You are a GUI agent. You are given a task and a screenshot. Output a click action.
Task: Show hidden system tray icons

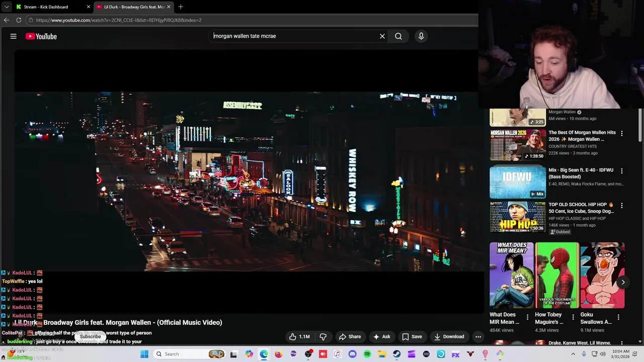pos(573,354)
